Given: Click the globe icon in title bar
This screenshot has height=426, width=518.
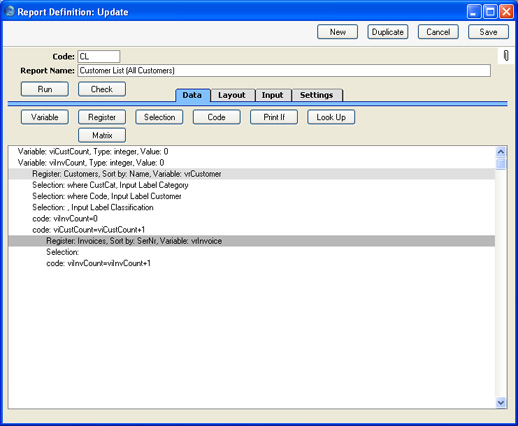Looking at the screenshot, I should 9,11.
